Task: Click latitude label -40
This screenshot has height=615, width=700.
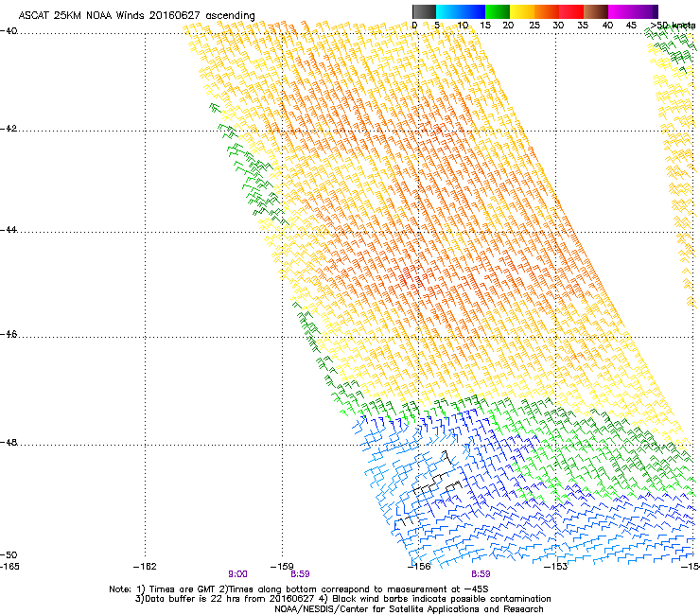Action: 9,31
